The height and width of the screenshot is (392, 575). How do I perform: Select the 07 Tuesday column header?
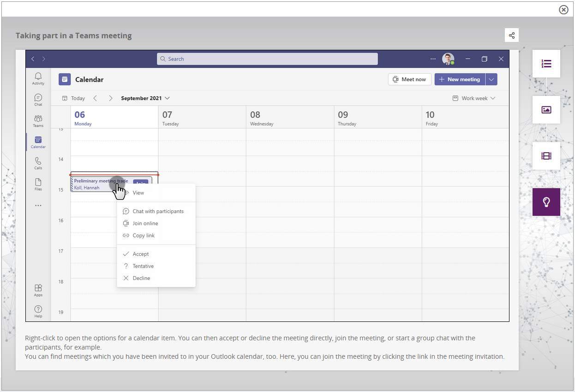[x=202, y=117]
